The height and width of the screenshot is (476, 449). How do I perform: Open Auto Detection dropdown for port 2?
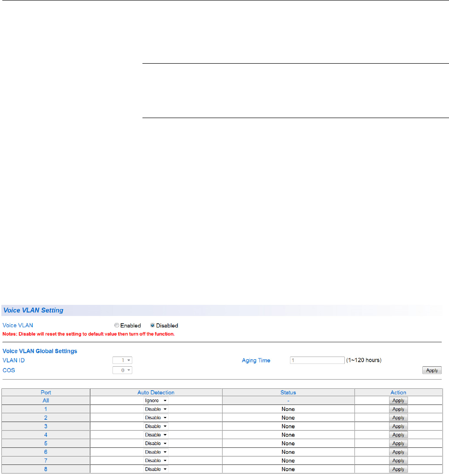[x=156, y=418]
